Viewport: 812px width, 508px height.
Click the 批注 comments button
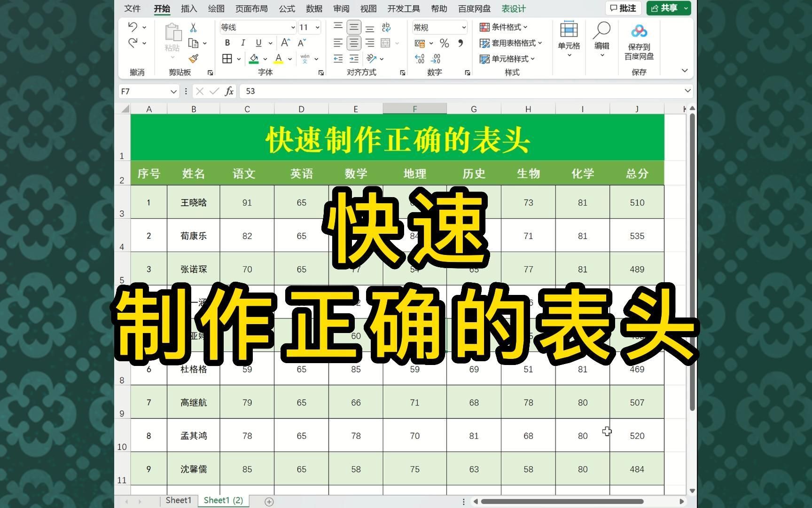(x=623, y=8)
